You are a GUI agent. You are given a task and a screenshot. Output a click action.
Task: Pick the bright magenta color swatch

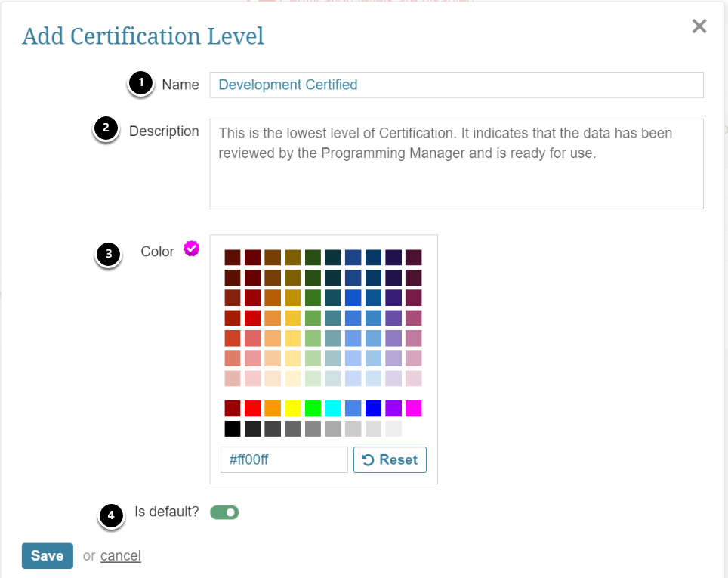(413, 409)
